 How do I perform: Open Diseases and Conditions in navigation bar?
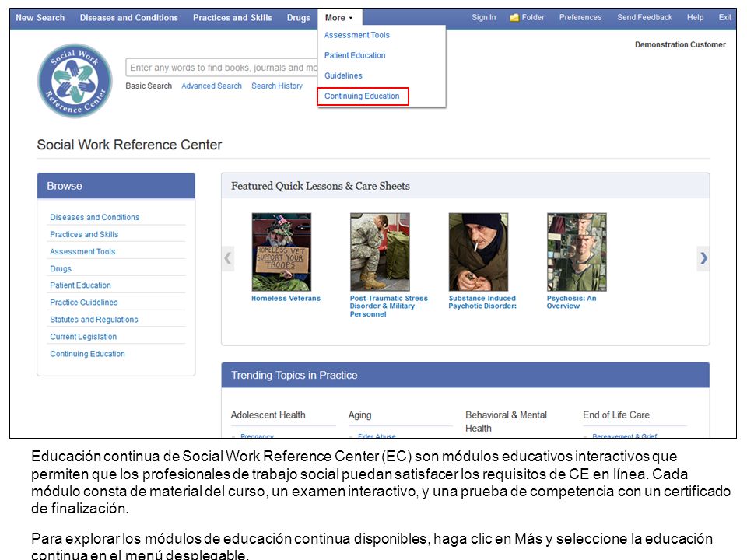point(128,18)
